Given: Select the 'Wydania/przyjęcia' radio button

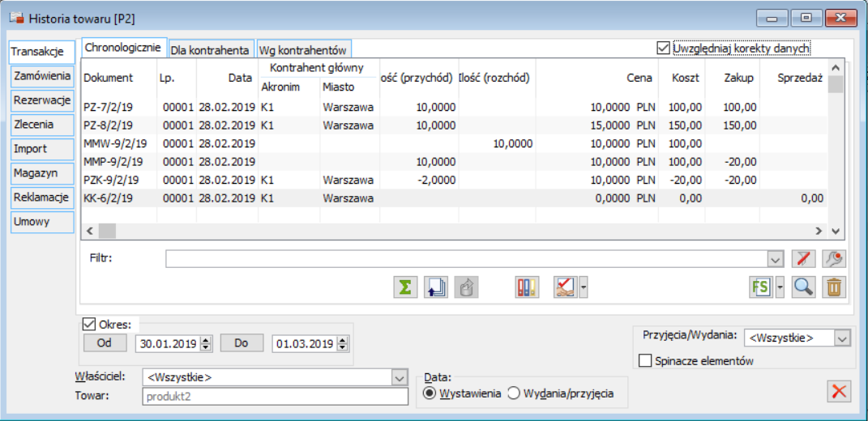Looking at the screenshot, I should (513, 393).
